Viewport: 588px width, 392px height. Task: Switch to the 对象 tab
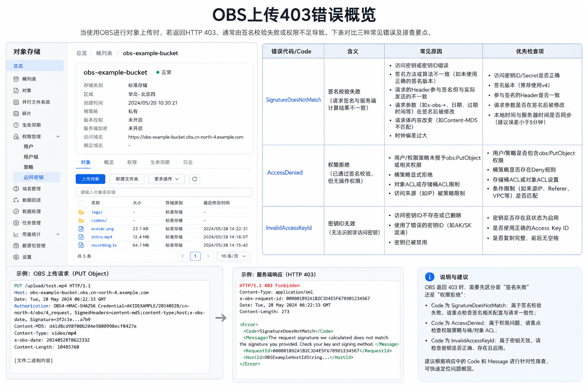(x=86, y=162)
